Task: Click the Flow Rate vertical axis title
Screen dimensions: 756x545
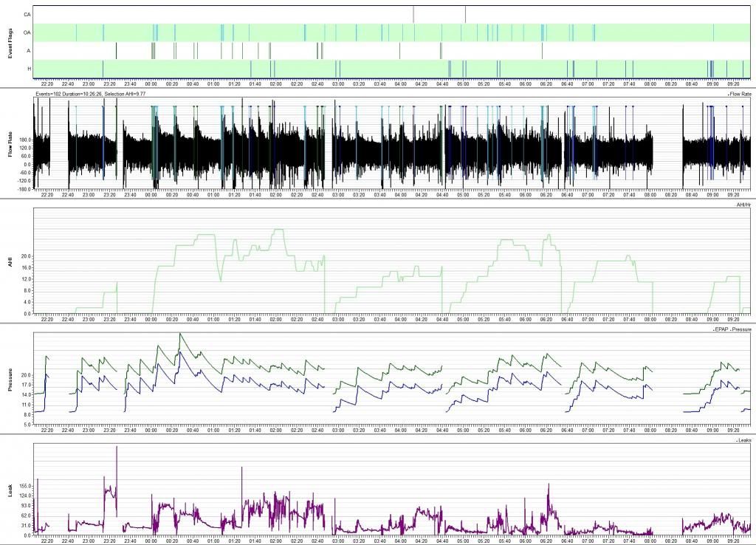Action: [x=11, y=144]
